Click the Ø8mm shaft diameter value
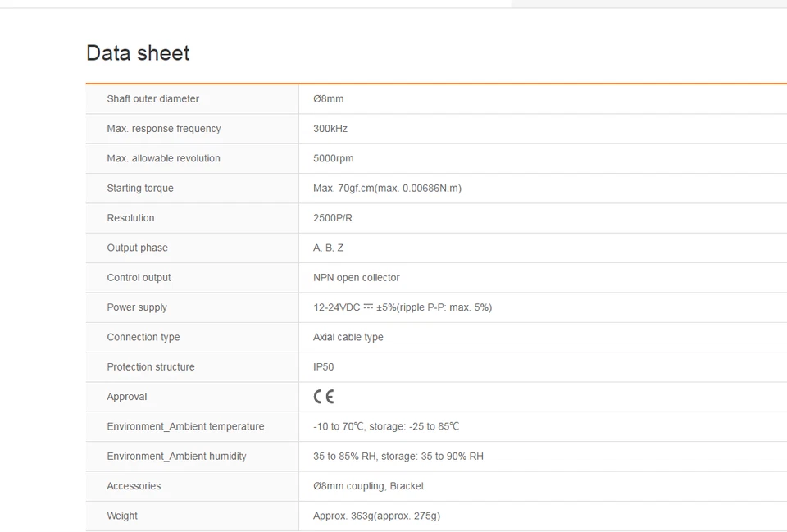The width and height of the screenshot is (787, 532). [328, 99]
